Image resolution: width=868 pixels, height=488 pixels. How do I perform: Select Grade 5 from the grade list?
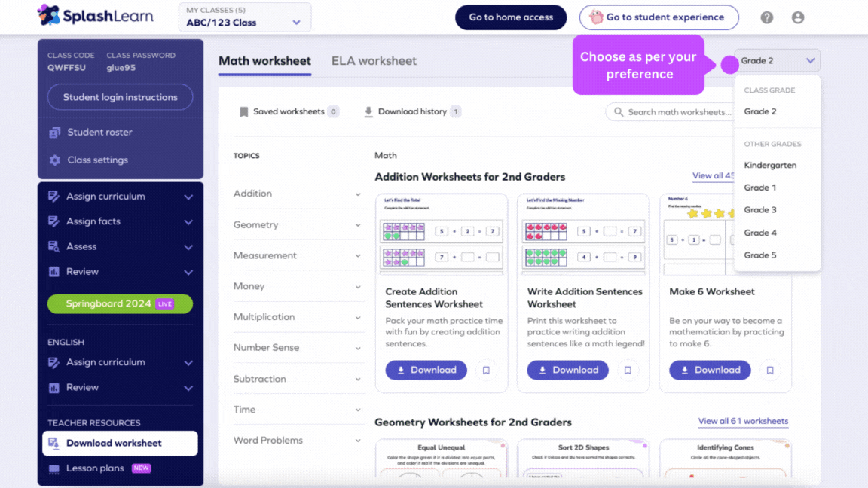(760, 255)
